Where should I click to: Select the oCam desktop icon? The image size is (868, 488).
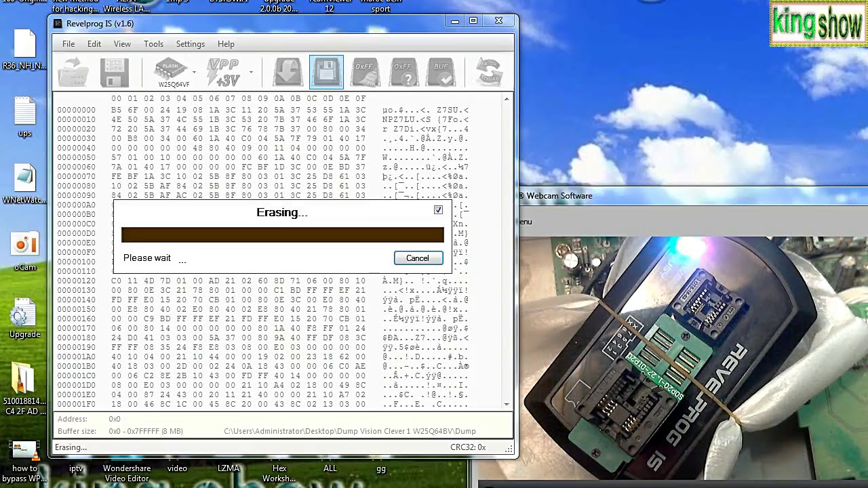(25, 251)
